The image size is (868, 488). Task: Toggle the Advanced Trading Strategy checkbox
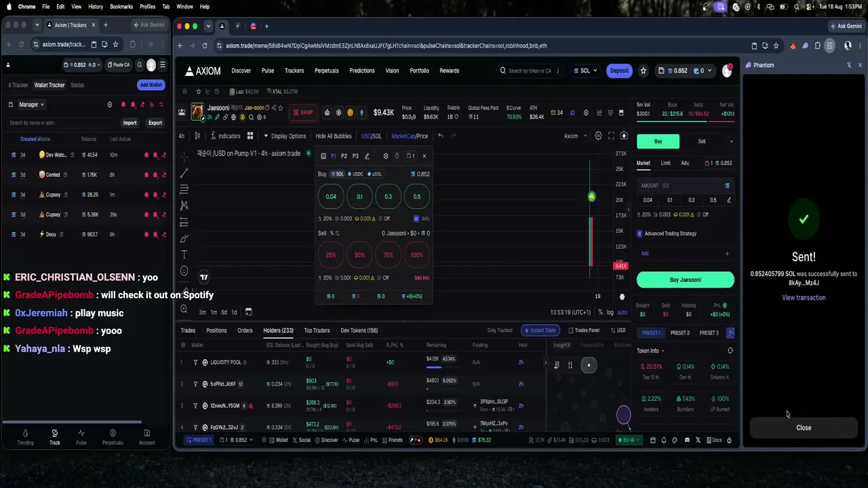[x=639, y=234]
